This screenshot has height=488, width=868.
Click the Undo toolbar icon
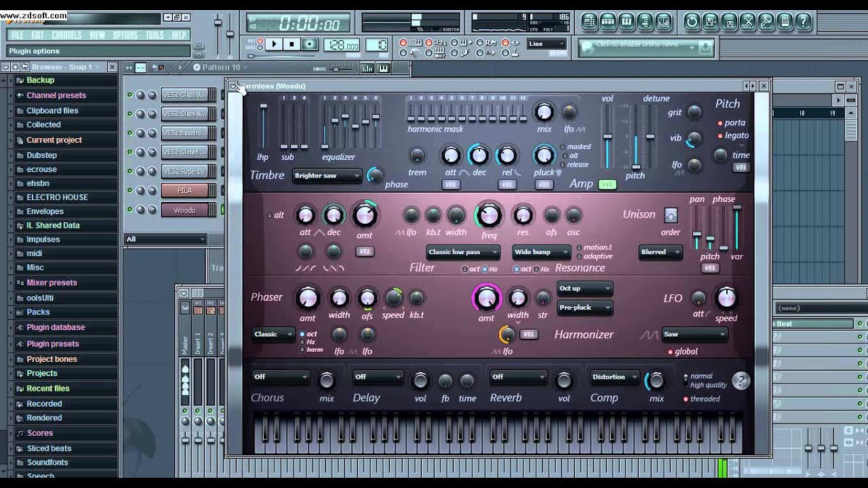tap(692, 22)
